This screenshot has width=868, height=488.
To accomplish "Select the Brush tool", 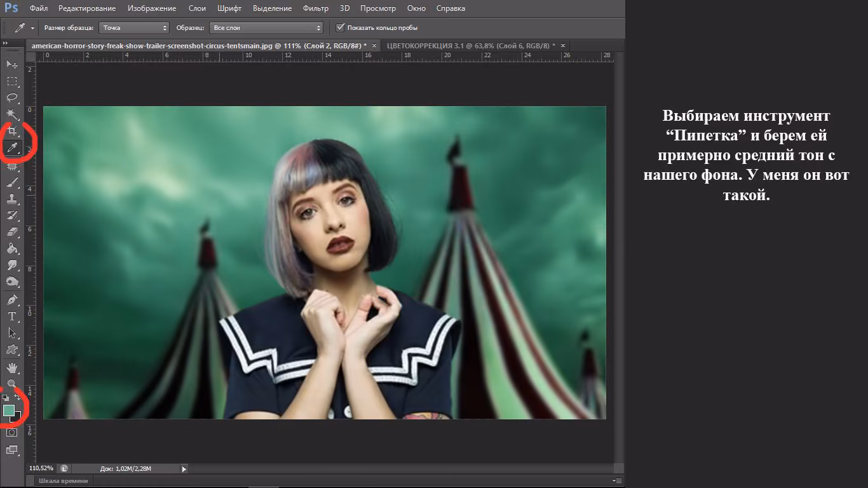I will (x=12, y=182).
